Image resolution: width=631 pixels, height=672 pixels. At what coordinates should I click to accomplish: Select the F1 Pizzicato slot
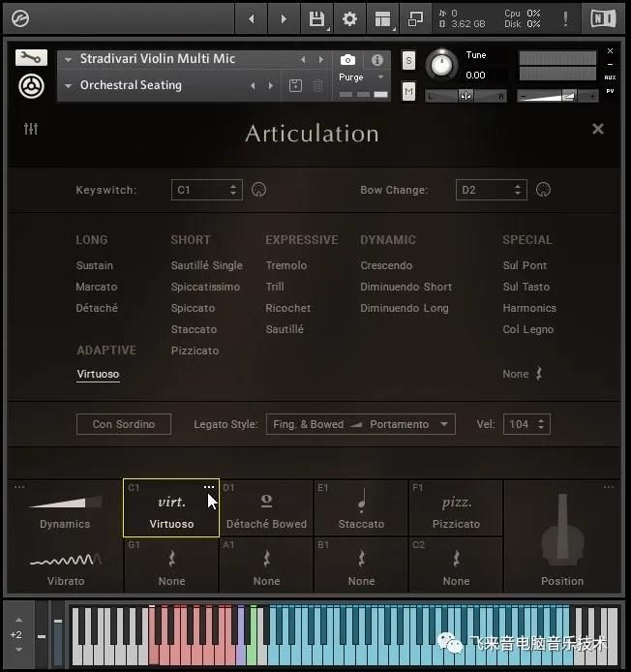[x=456, y=507]
